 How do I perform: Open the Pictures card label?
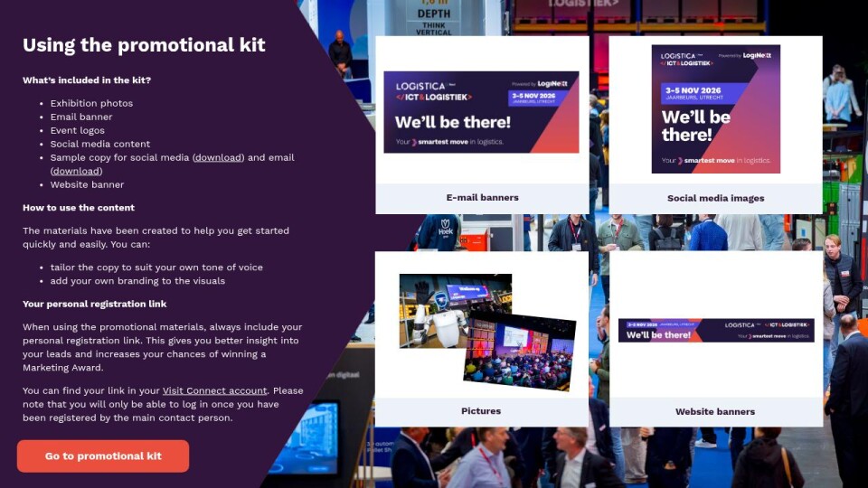(x=481, y=411)
